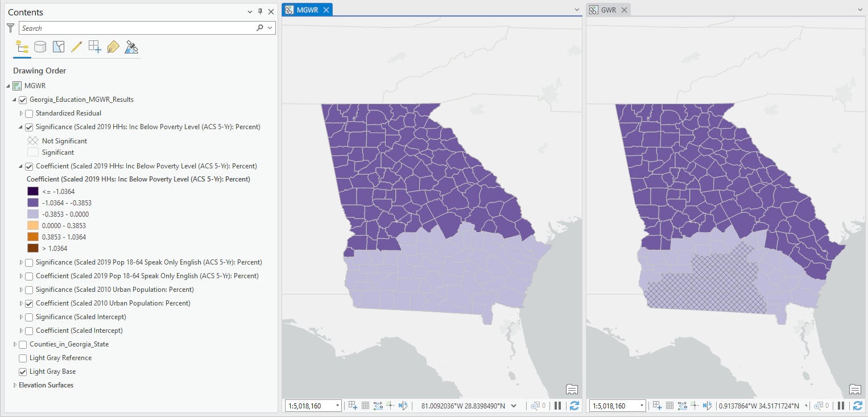The width and height of the screenshot is (868, 417).
Task: Click the snapping toggle in GWR status bar
Action: point(695,406)
